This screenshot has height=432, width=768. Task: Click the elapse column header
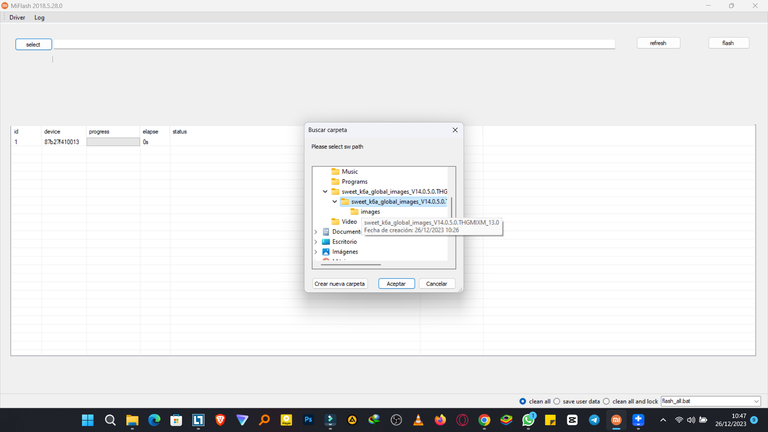pyautogui.click(x=150, y=132)
